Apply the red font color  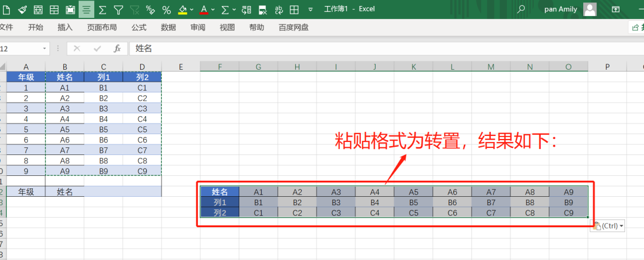pyautogui.click(x=204, y=9)
